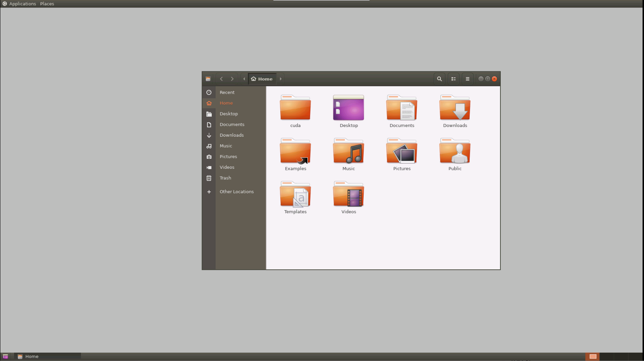This screenshot has height=361, width=644.
Task: Go back with the left chevron
Action: point(221,79)
